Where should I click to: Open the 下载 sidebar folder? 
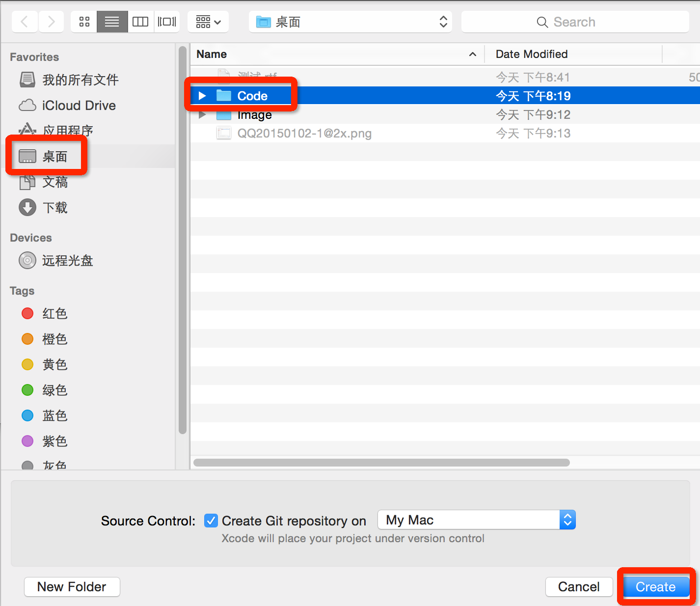[x=55, y=207]
